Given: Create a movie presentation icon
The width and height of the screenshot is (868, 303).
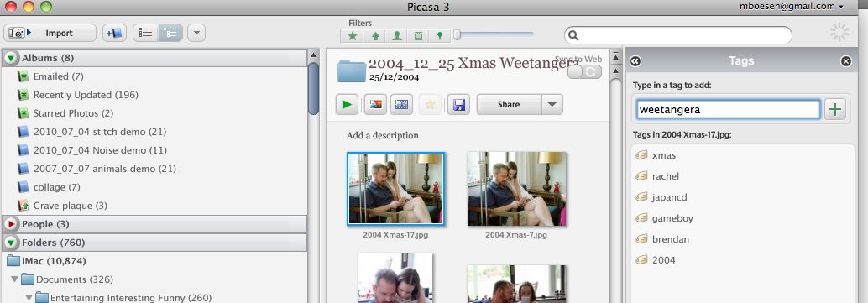Looking at the screenshot, I should [401, 104].
